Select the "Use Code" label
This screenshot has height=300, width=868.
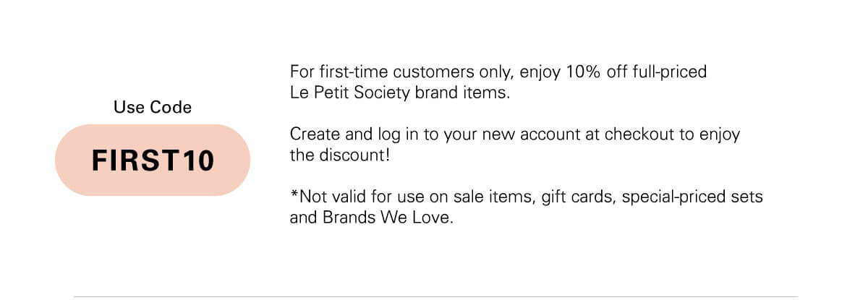pos(153,108)
